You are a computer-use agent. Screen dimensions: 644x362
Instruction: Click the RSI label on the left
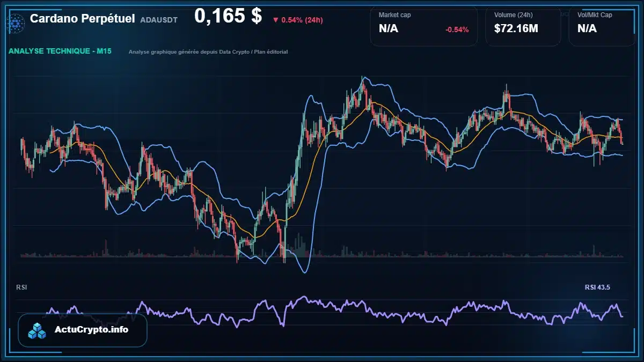(x=21, y=287)
